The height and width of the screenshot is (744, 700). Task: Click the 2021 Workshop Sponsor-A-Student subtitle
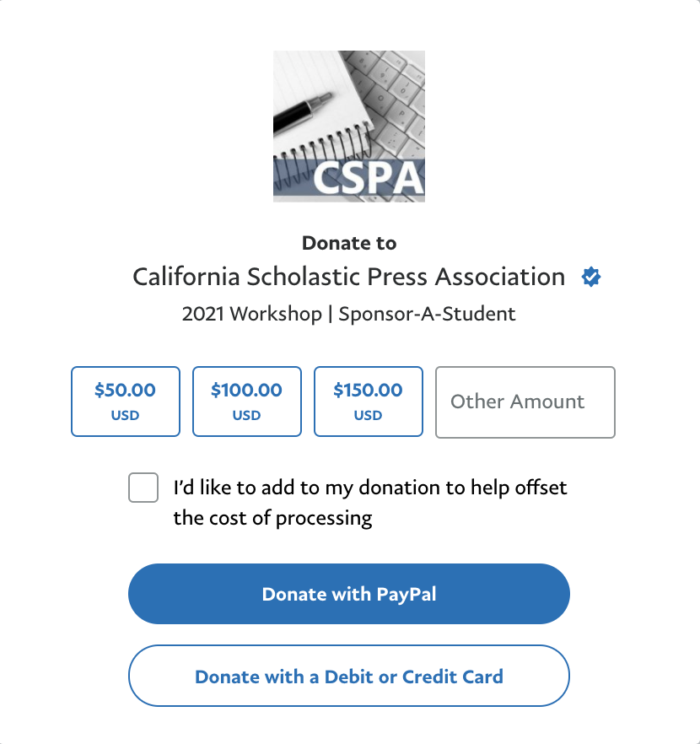349,315
